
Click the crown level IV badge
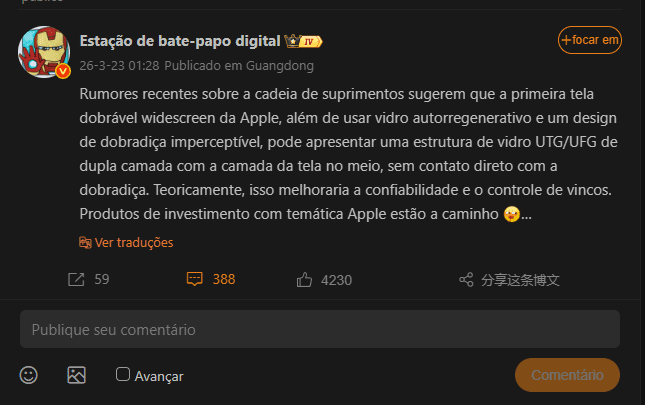pos(304,41)
